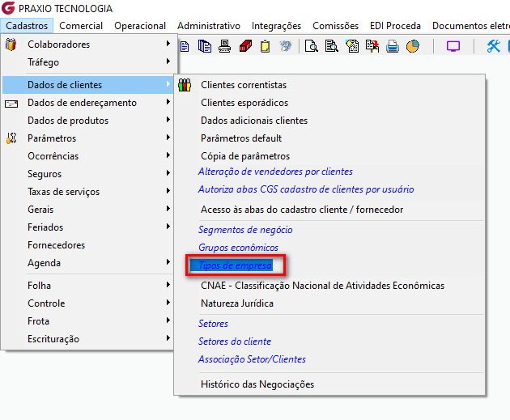This screenshot has width=510, height=420.
Task: Select Segmentos de negócio menu entry
Action: tap(245, 230)
